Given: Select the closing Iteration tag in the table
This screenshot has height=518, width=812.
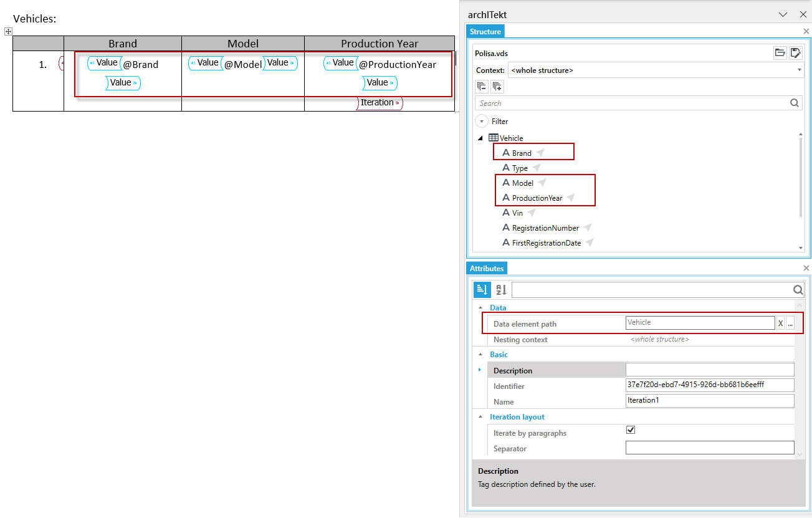Looking at the screenshot, I should 380,103.
